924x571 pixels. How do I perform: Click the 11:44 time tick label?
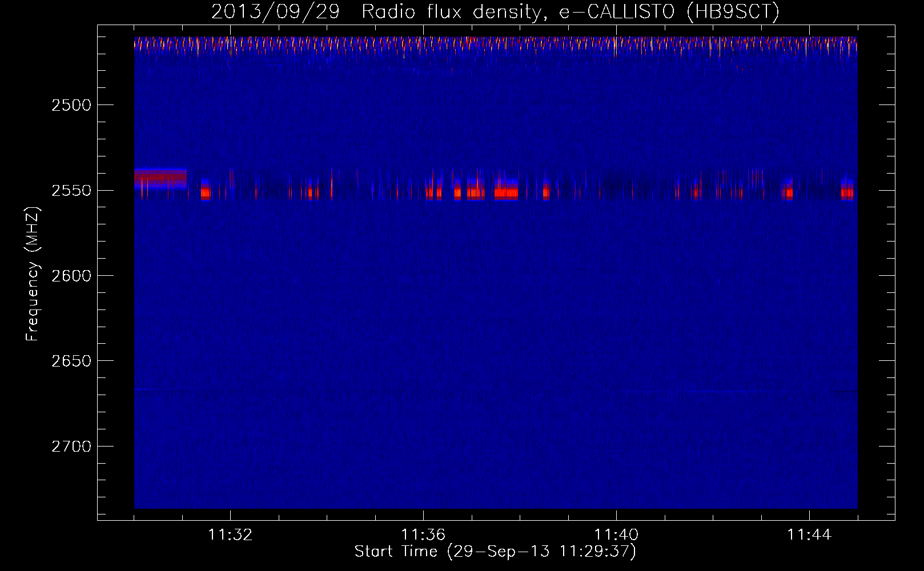[x=809, y=534]
